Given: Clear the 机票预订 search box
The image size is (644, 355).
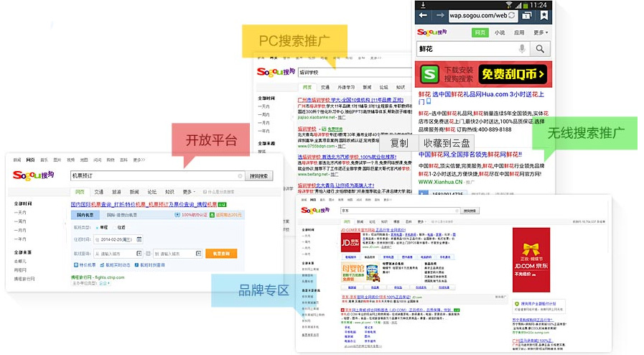Looking at the screenshot, I should [240, 176].
